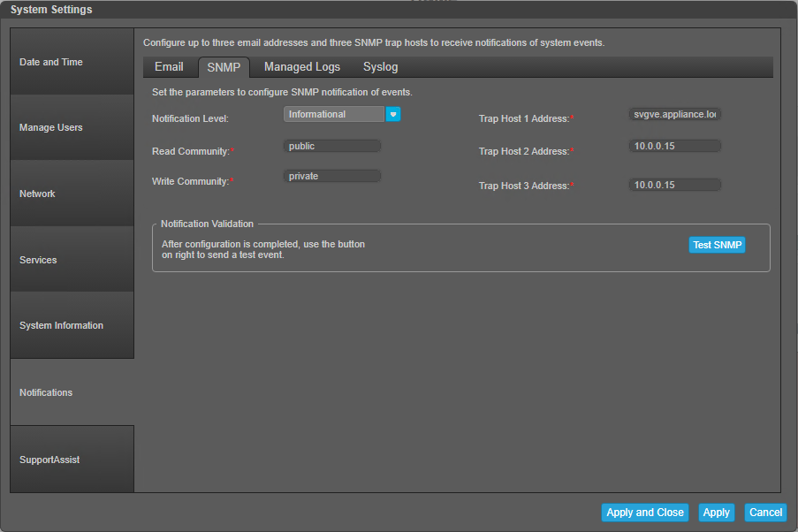
Task: Open the Managed Logs tab
Action: (x=302, y=67)
